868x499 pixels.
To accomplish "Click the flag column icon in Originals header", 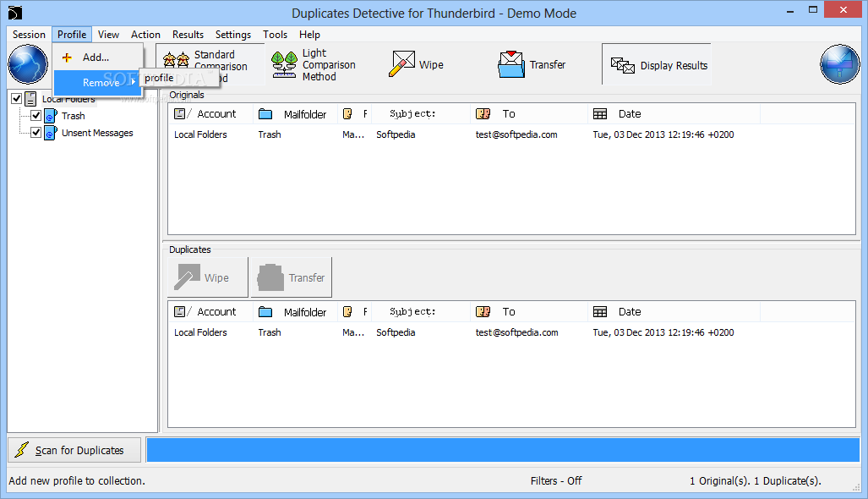I will pos(347,114).
